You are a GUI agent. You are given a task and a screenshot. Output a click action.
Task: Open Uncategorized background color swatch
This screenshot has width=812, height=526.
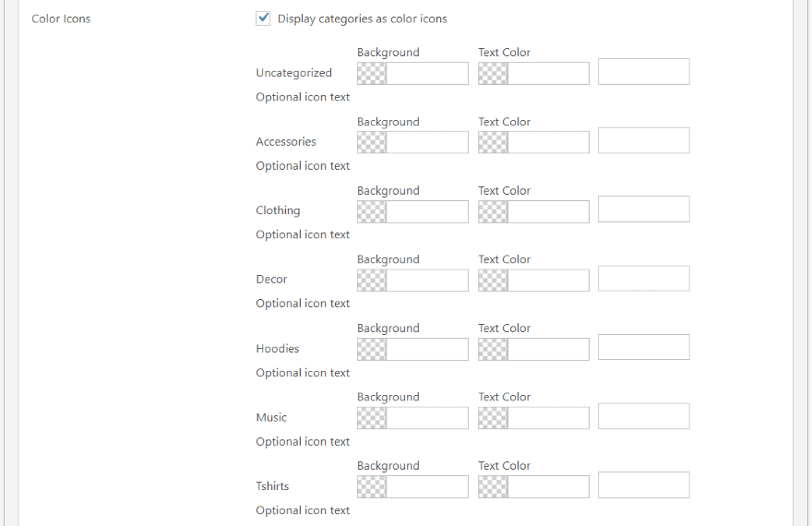pos(372,74)
